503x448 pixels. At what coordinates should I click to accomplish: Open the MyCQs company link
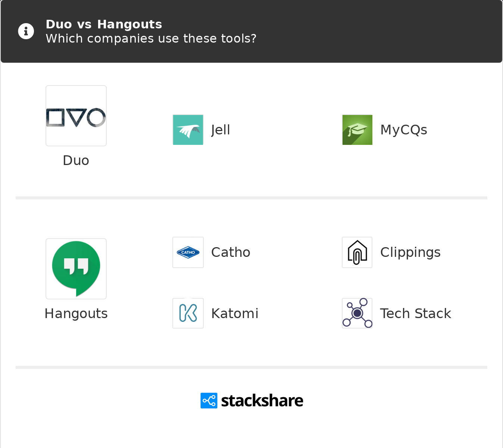[403, 130]
